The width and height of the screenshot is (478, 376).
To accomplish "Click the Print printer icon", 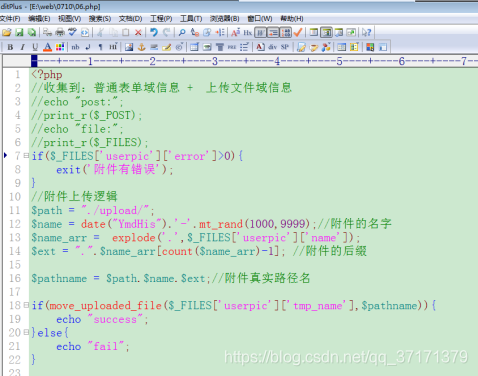I will coord(60,32).
